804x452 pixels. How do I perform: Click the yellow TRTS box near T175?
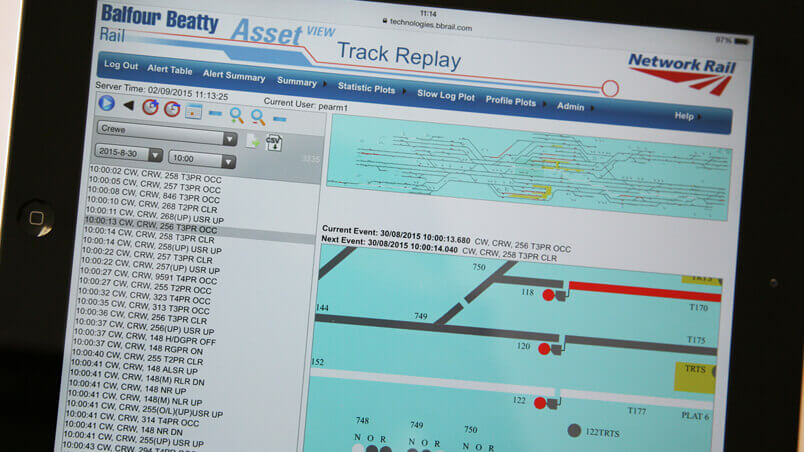click(x=694, y=377)
